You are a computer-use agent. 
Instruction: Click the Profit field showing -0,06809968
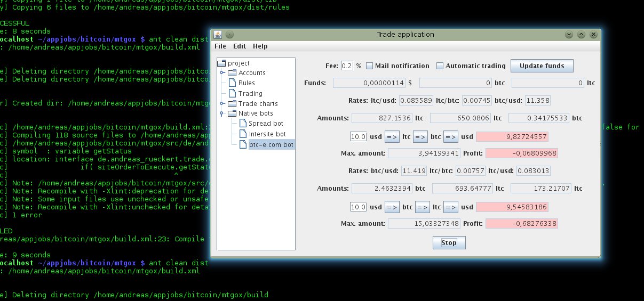522,153
